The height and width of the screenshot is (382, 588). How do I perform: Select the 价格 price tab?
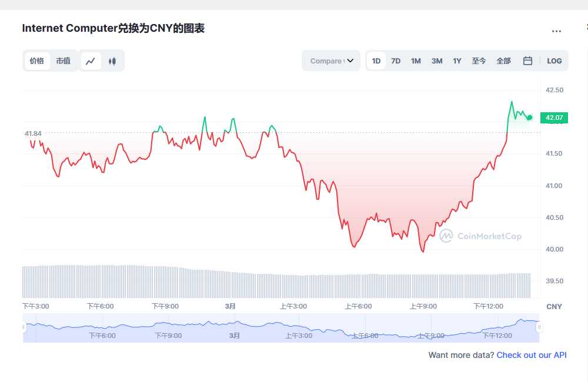pos(37,61)
